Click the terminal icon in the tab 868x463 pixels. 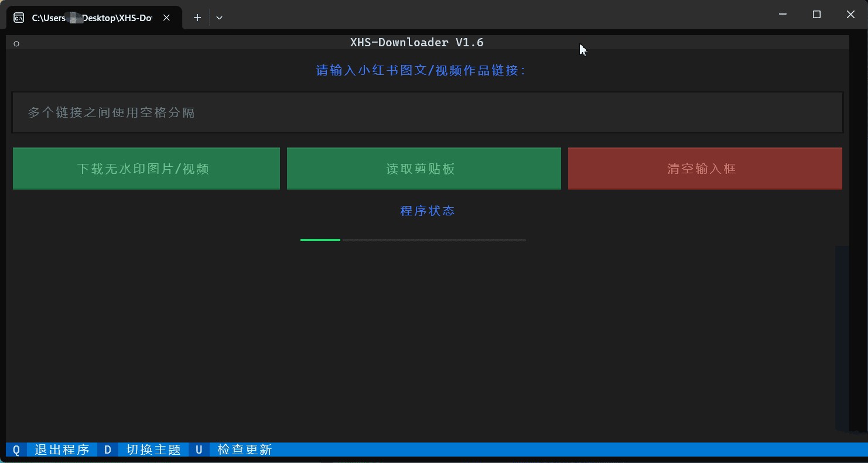coord(19,18)
